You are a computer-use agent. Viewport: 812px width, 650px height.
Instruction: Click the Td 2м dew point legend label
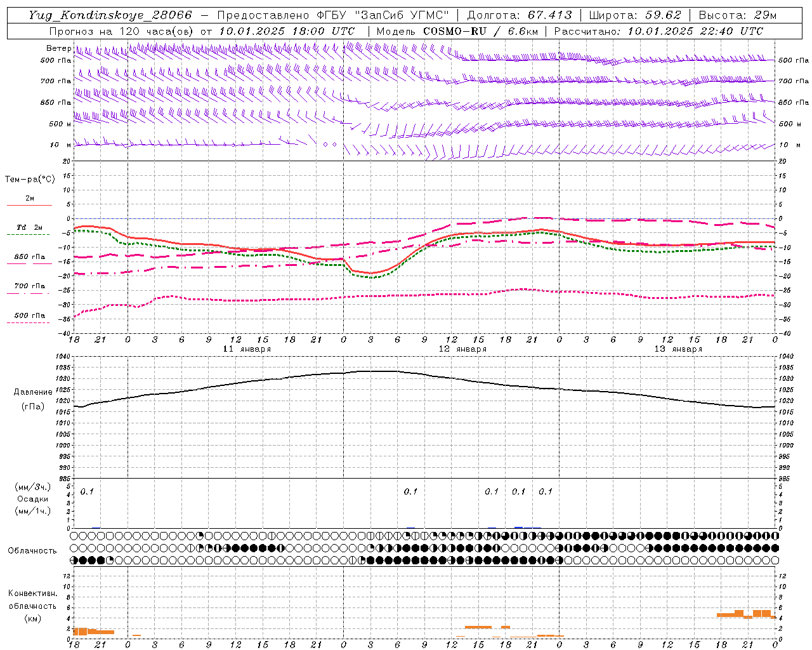[x=30, y=227]
